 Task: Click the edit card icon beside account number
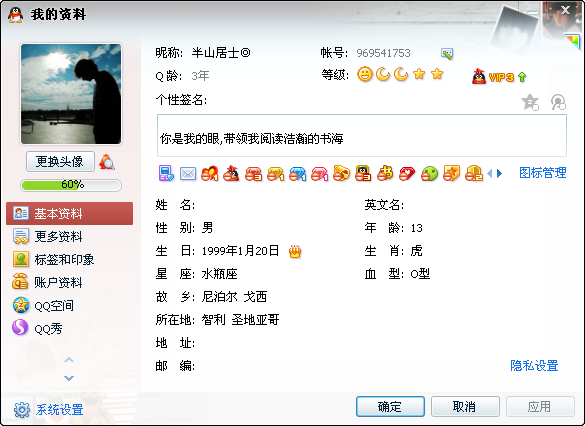[447, 54]
